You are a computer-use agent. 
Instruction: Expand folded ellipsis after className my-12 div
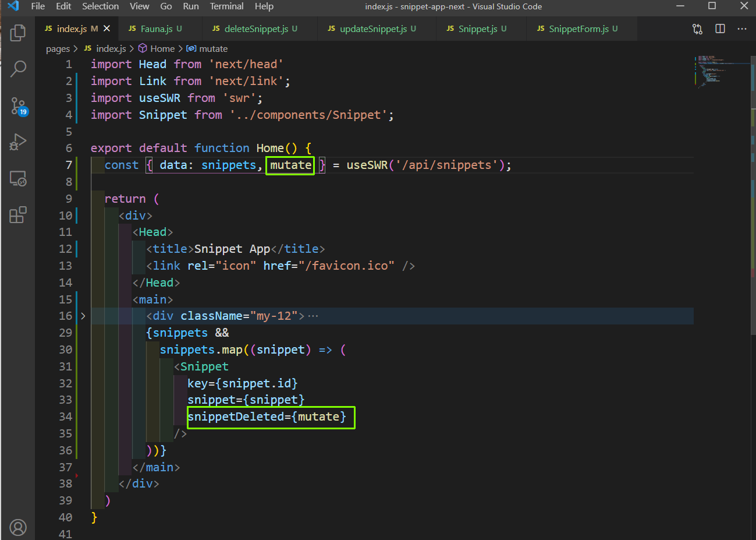(x=313, y=316)
